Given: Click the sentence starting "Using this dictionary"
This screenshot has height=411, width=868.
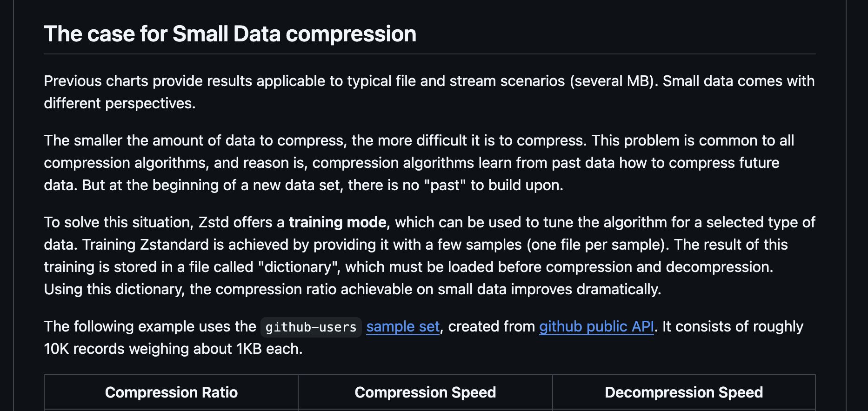Looking at the screenshot, I should click(x=352, y=289).
